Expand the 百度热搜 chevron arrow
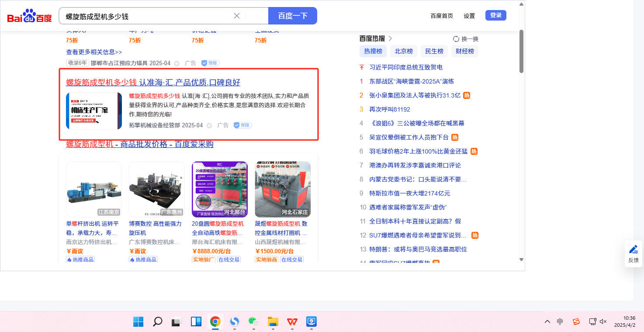644x332 pixels. click(390, 38)
